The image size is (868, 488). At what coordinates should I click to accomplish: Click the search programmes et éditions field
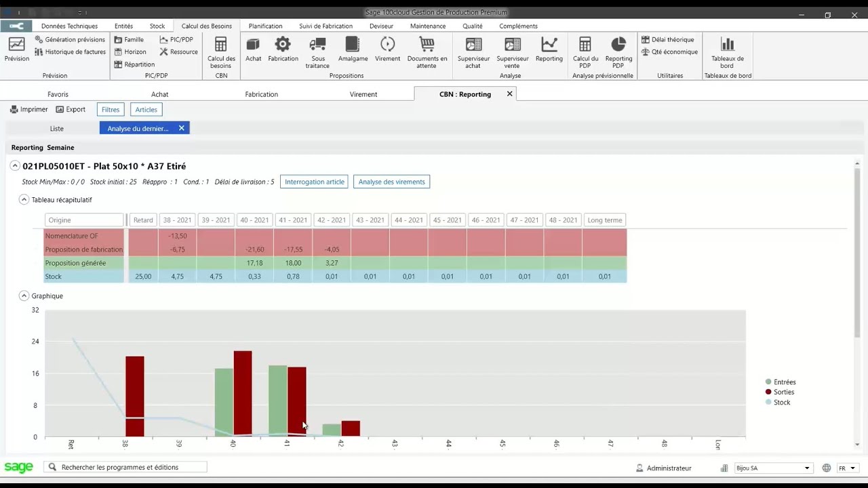click(125, 467)
